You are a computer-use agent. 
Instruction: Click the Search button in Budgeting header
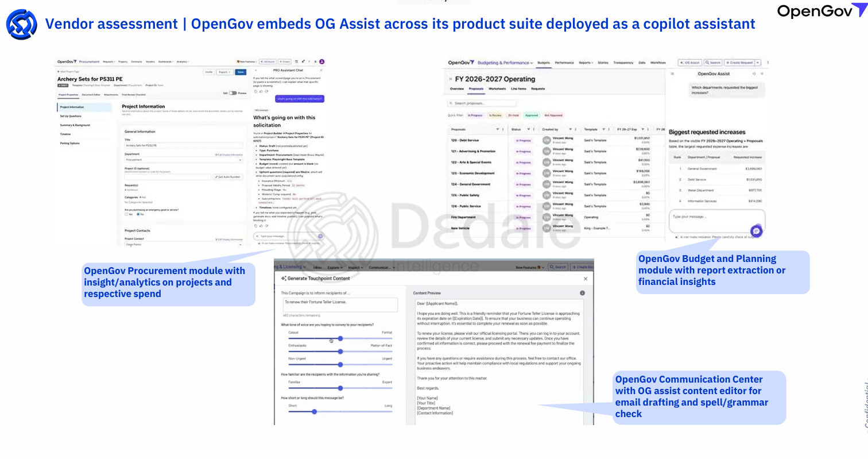(x=713, y=63)
